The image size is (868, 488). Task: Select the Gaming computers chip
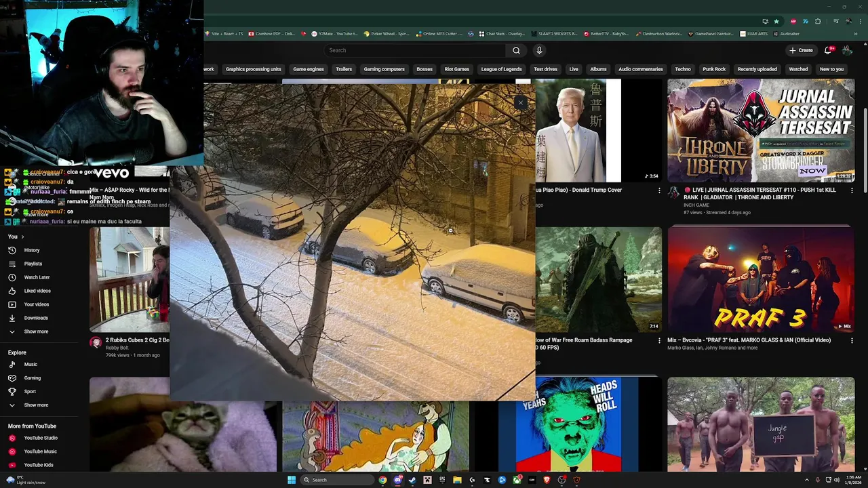pos(384,69)
